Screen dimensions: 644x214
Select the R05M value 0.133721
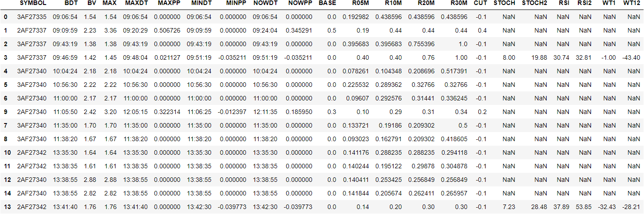point(356,125)
